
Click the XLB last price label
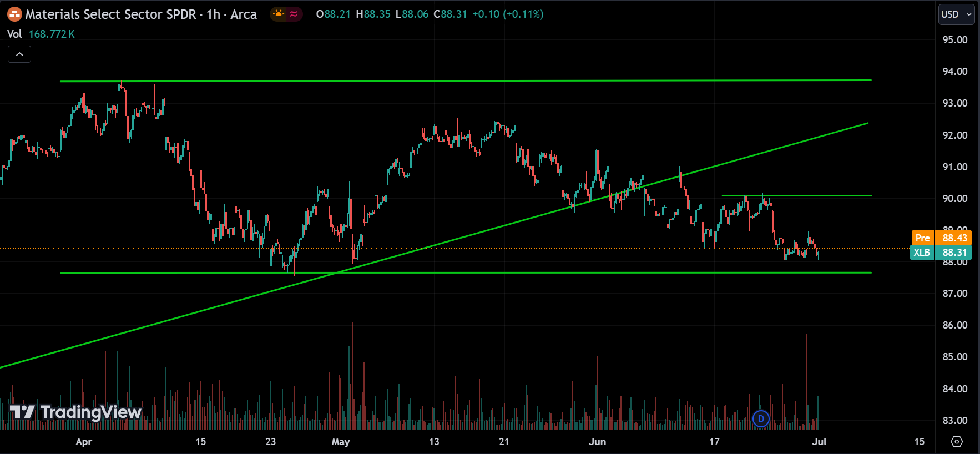[941, 253]
